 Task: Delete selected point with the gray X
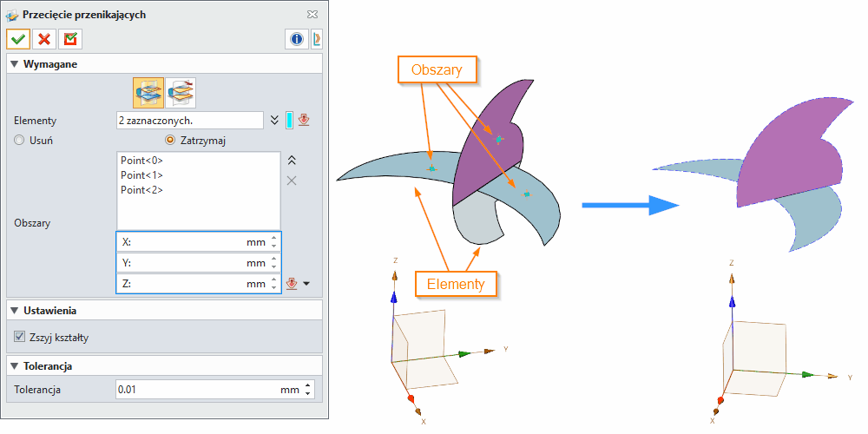[292, 180]
